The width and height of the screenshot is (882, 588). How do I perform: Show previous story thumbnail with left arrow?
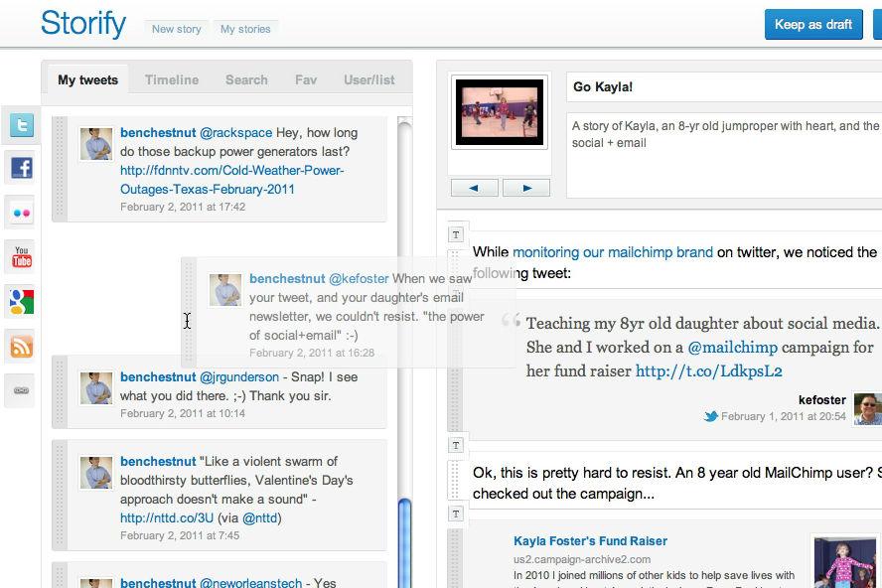(474, 188)
